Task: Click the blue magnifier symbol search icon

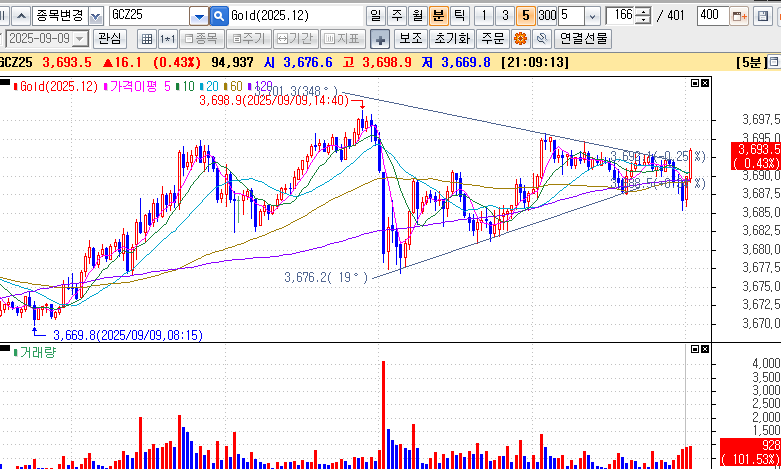Action: pos(219,16)
